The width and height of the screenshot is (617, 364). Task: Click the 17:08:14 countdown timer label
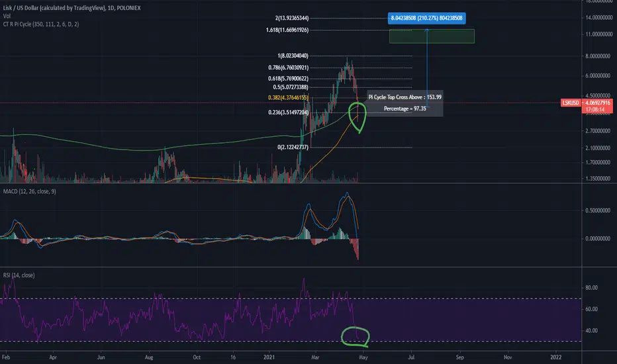click(595, 110)
